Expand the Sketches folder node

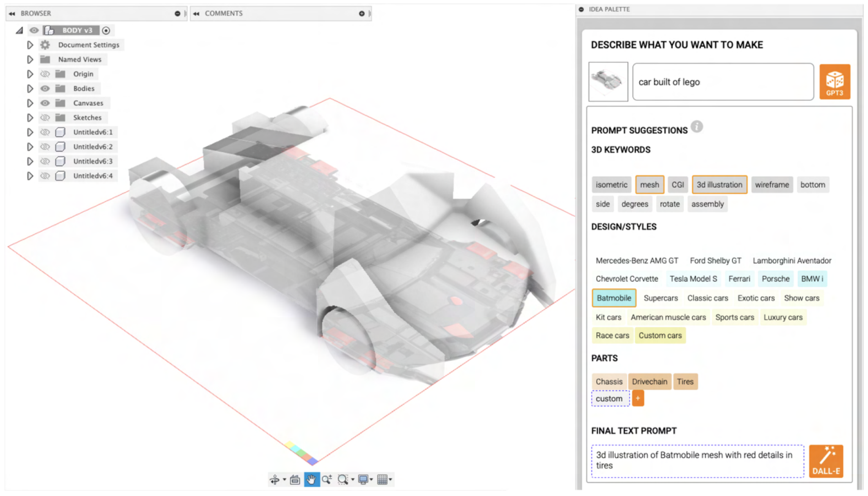(30, 118)
